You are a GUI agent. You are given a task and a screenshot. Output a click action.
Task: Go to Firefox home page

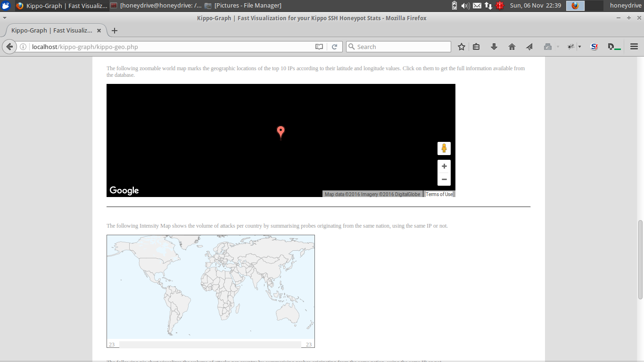click(512, 47)
